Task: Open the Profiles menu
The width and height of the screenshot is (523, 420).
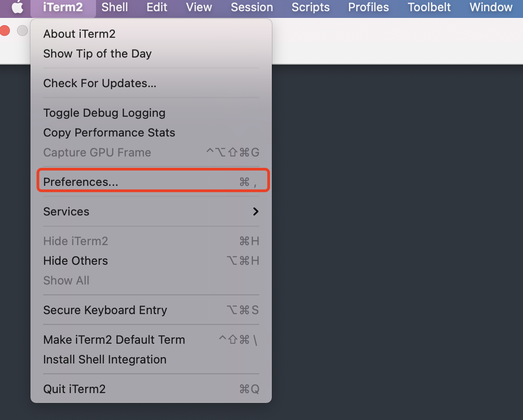Action: (x=369, y=7)
